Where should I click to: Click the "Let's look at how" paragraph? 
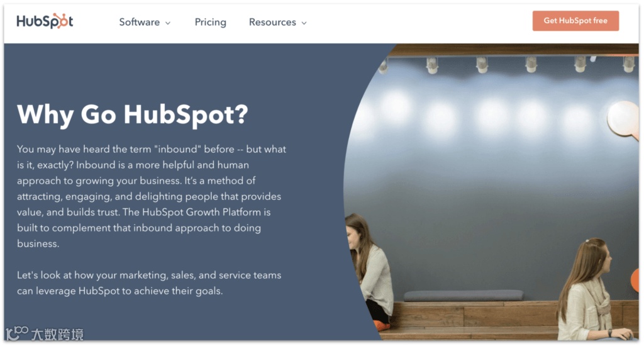click(149, 282)
